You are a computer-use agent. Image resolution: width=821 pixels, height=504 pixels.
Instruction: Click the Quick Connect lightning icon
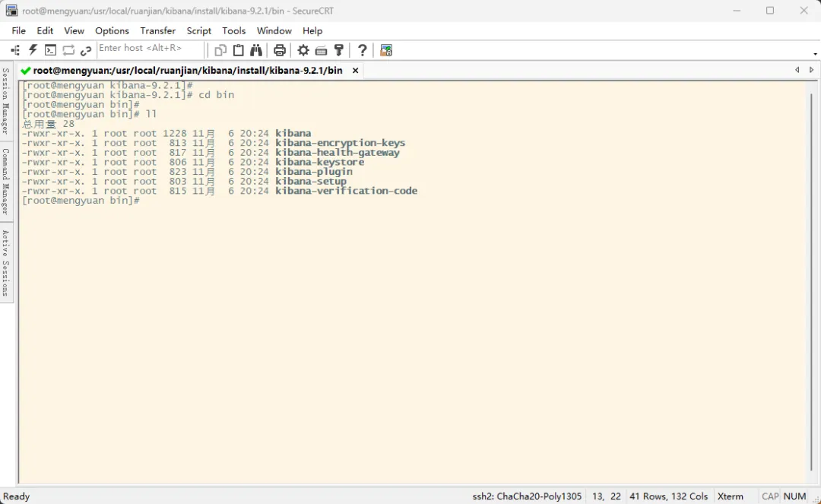tap(33, 50)
